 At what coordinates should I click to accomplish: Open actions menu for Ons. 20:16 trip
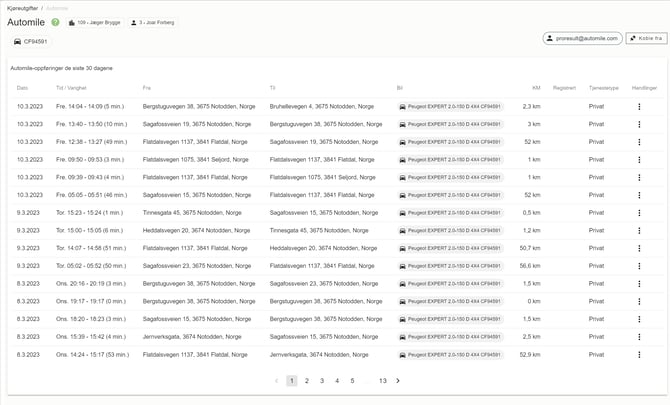coord(639,284)
